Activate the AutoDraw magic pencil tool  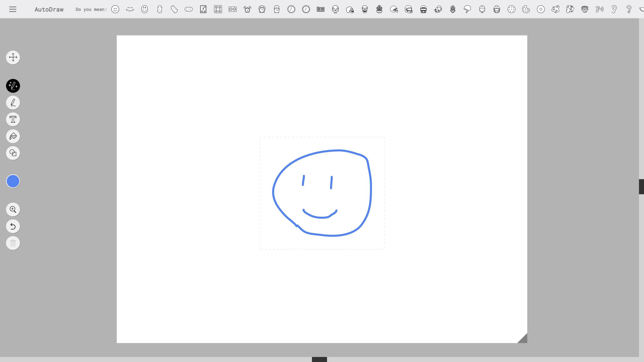tap(13, 86)
